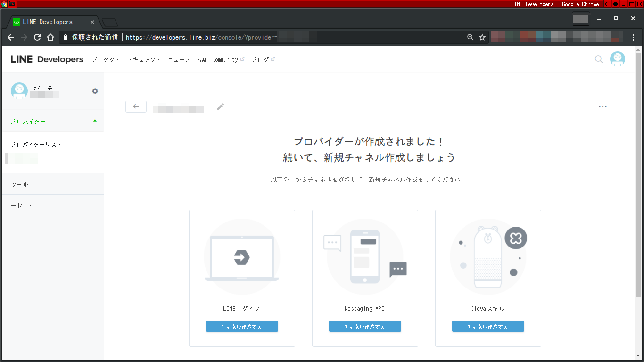Image resolution: width=644 pixels, height=362 pixels.
Task: Click the back arrow above the provider name
Action: click(136, 107)
